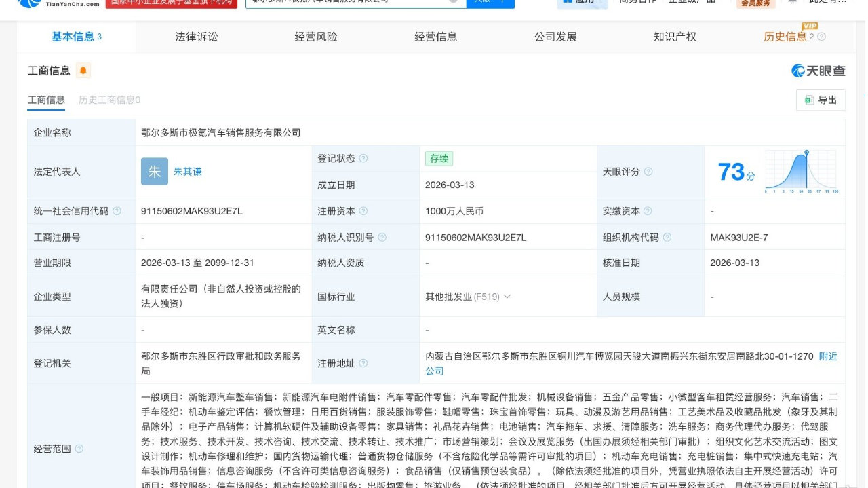Click the 参保人数 row label
The width and height of the screenshot is (868, 488).
click(52, 330)
